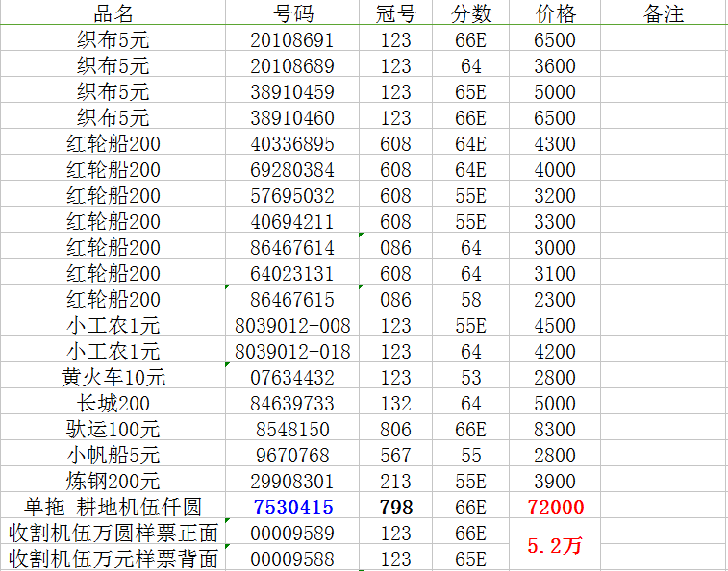Click the 品名 header cell
The height and width of the screenshot is (571, 728).
coord(113,13)
